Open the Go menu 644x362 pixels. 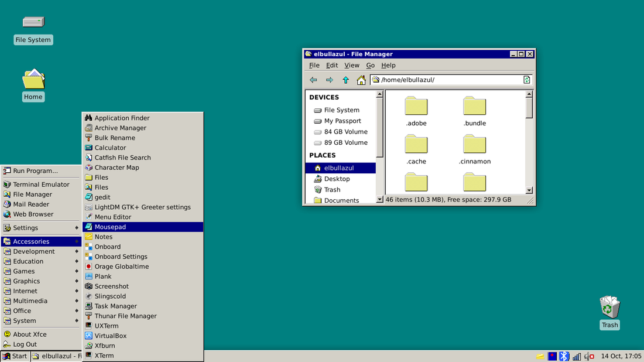click(x=370, y=65)
